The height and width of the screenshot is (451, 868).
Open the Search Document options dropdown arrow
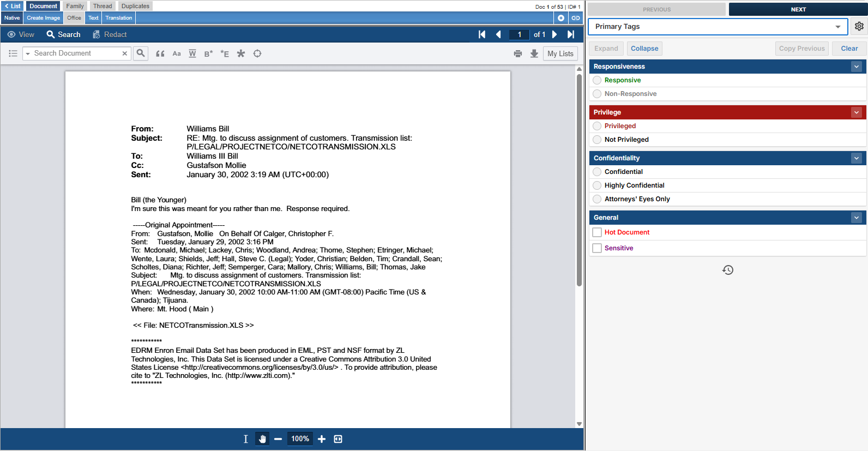click(x=28, y=53)
